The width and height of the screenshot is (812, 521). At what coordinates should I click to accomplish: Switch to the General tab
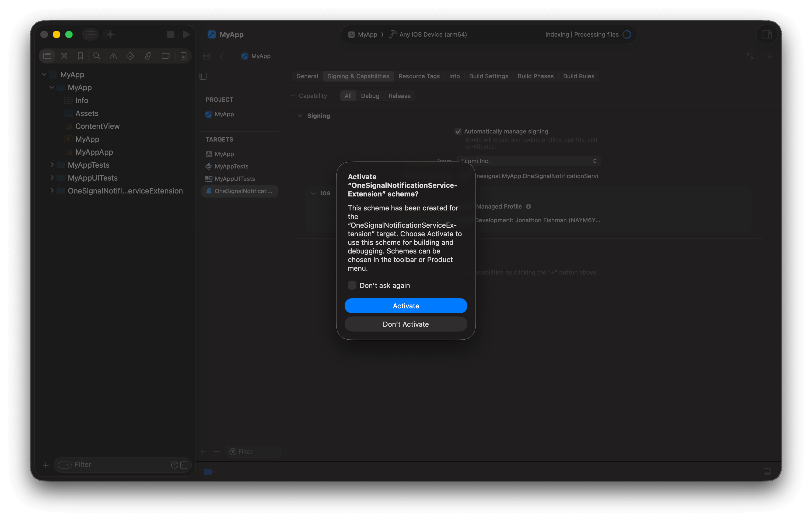click(x=307, y=76)
